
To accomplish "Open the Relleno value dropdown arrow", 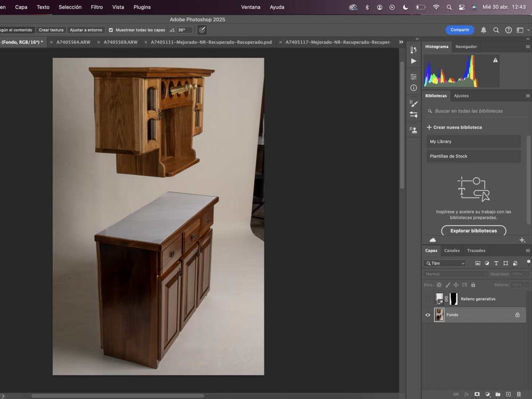I will (x=527, y=285).
